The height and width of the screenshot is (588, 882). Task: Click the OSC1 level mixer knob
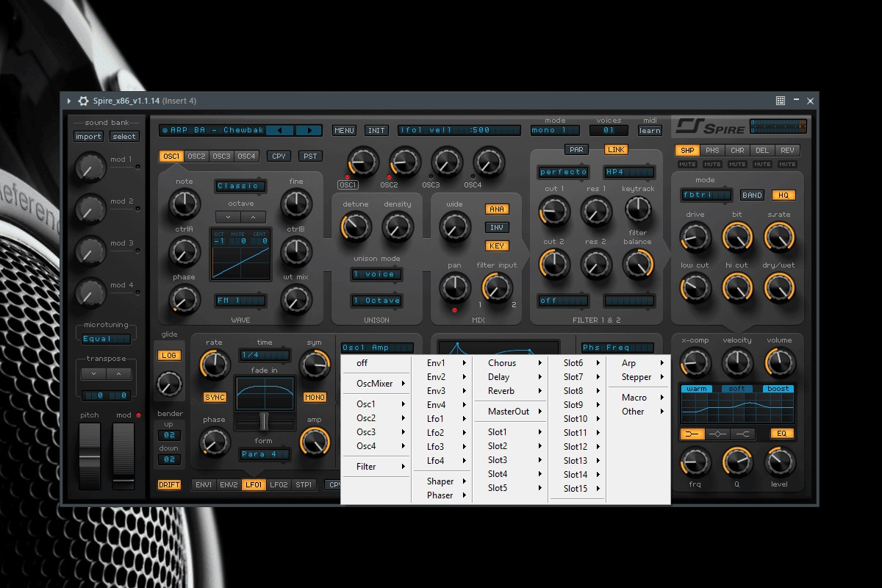tap(362, 162)
